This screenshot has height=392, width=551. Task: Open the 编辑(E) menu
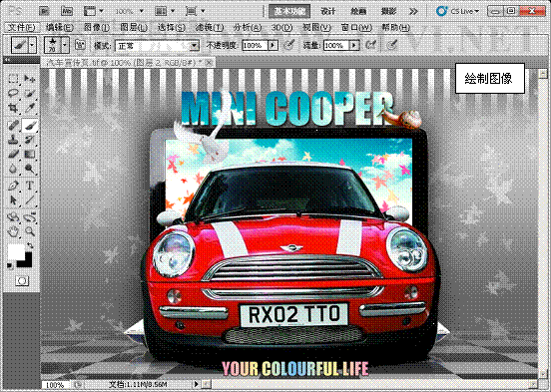point(59,28)
